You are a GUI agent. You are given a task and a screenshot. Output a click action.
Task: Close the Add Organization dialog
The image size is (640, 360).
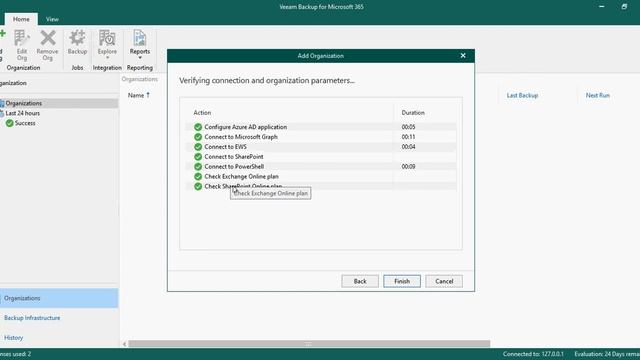[463, 56]
